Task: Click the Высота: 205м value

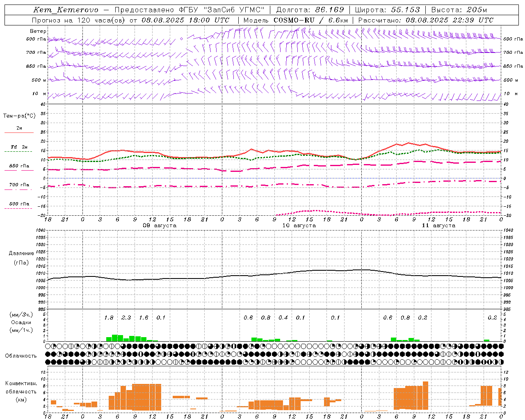Action: 459,10
